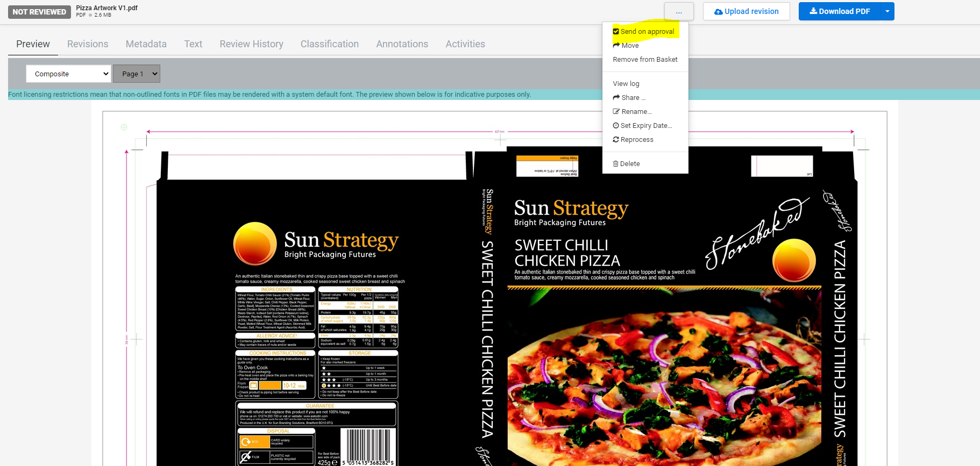Viewport: 980px width, 466px height.
Task: Open the Metadata tab
Action: 146,44
